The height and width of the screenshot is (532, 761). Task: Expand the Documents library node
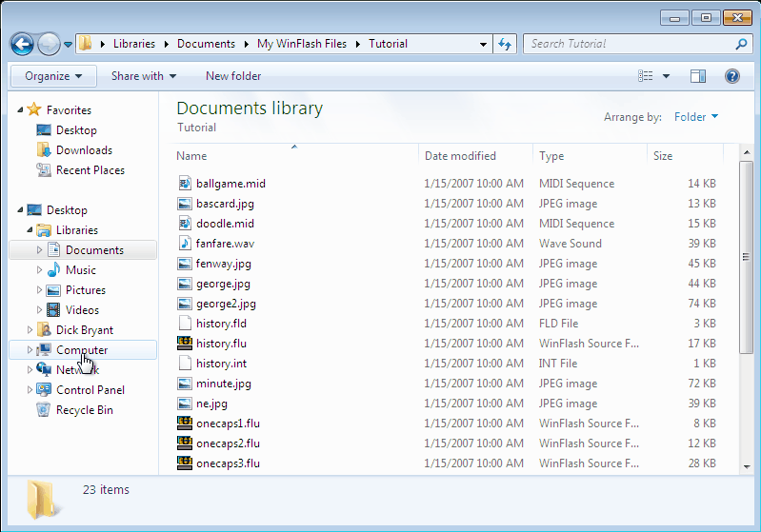[x=39, y=249]
